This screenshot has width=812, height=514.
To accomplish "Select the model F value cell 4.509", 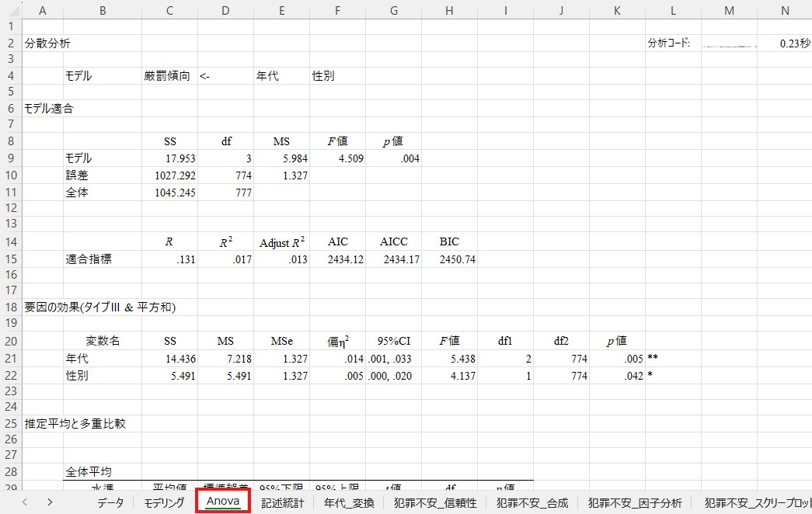I will (x=337, y=158).
